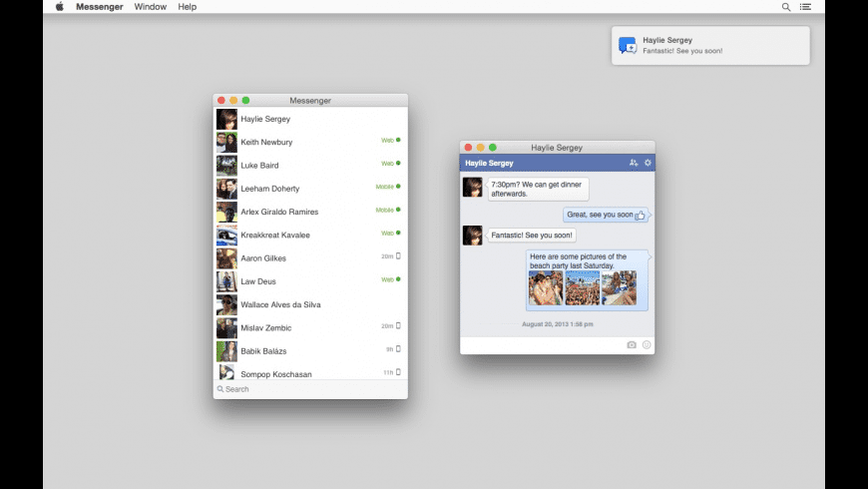Select Keith Newbury in contact list
The width and height of the screenshot is (868, 489).
[x=266, y=143]
